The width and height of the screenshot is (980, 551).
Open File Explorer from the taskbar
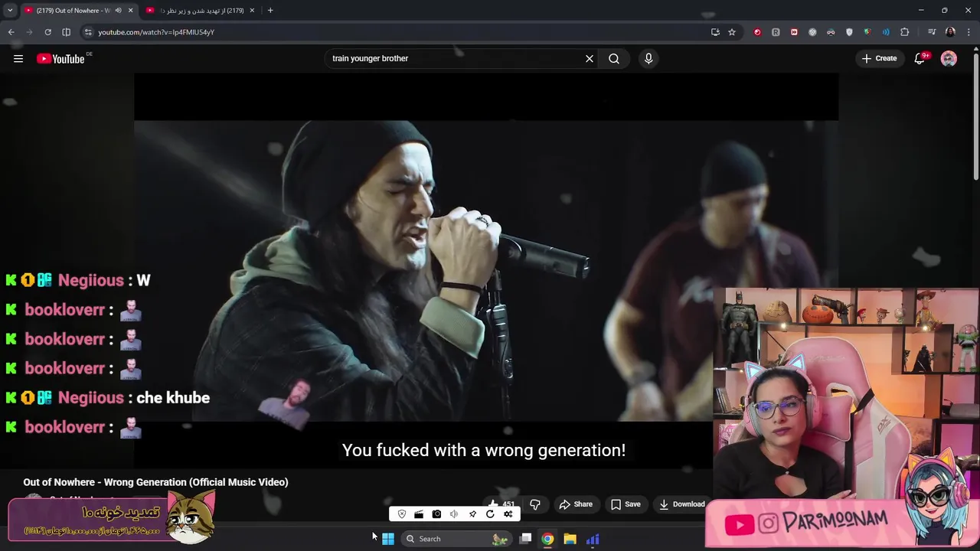[570, 539]
